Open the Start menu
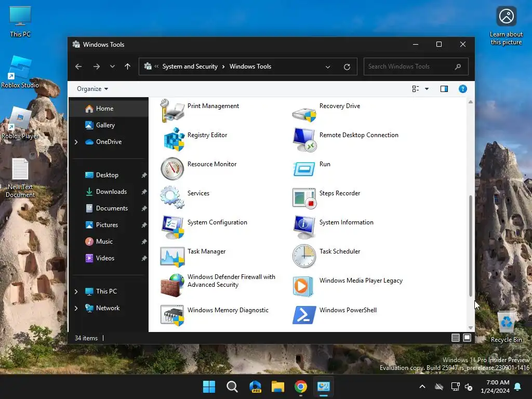The width and height of the screenshot is (532, 399). [x=209, y=387]
